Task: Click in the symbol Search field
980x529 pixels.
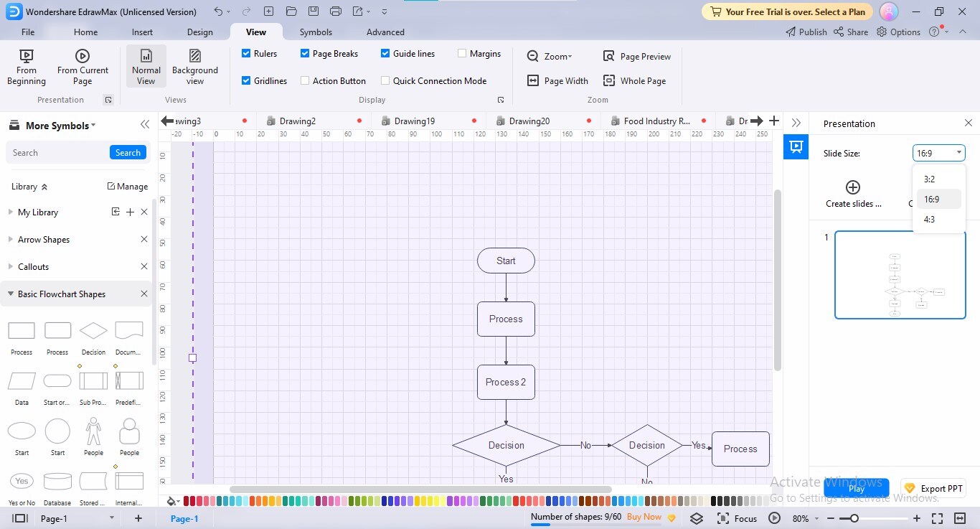Action: [x=58, y=153]
